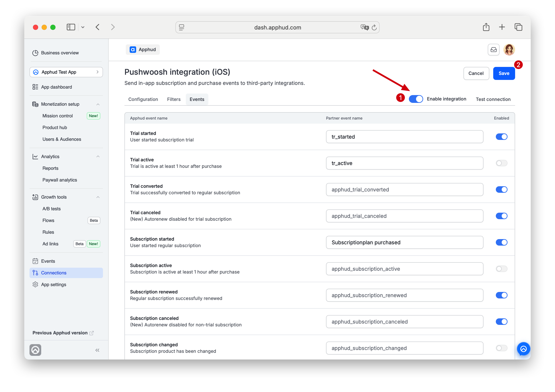Show the tab overview icon
Screen dimensions: 555x392
coord(518,27)
